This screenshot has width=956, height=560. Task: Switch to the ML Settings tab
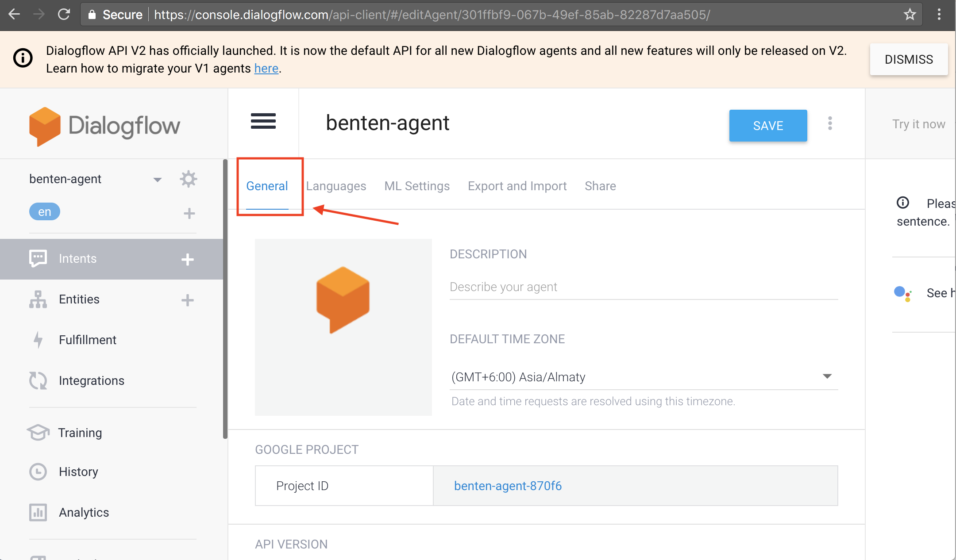[x=417, y=186]
